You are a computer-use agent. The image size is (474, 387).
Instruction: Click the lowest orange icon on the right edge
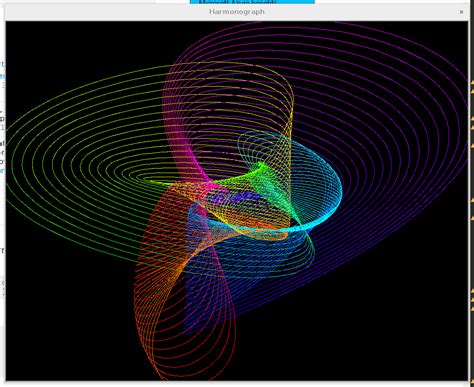(x=472, y=309)
